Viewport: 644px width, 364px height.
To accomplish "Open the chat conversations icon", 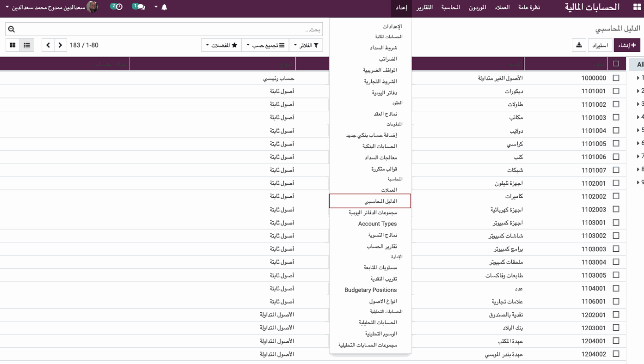I will point(139,7).
